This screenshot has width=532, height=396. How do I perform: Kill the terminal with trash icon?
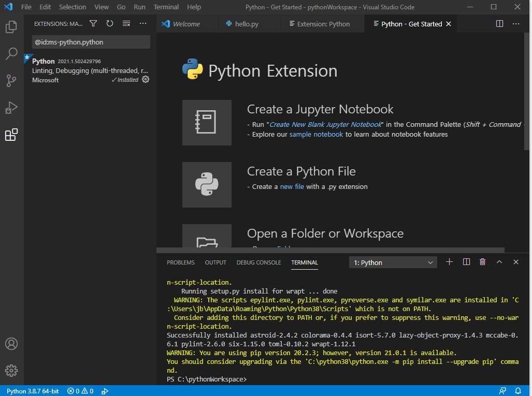(482, 262)
